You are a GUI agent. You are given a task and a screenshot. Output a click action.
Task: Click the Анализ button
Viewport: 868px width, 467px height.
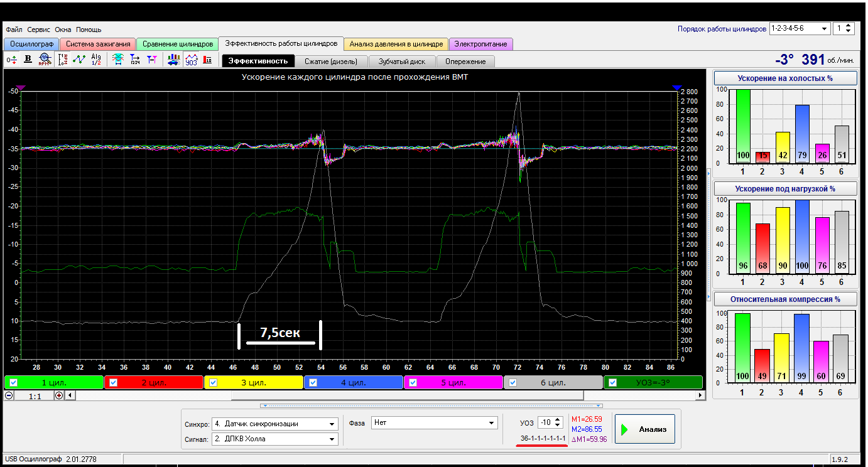[x=645, y=429]
